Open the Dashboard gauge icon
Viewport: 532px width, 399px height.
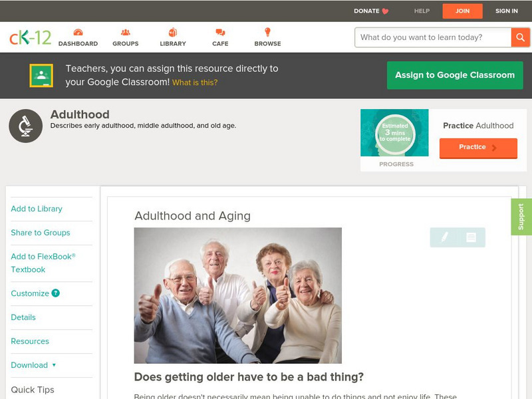(78, 32)
